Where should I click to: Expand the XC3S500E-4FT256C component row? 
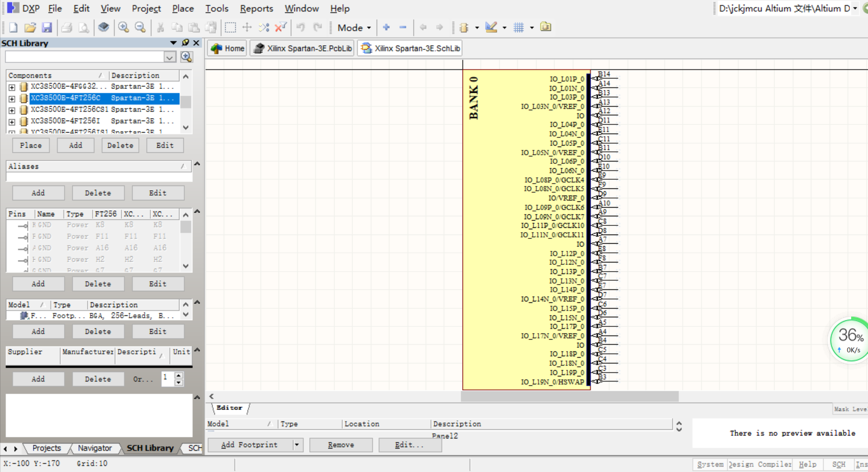pos(12,99)
